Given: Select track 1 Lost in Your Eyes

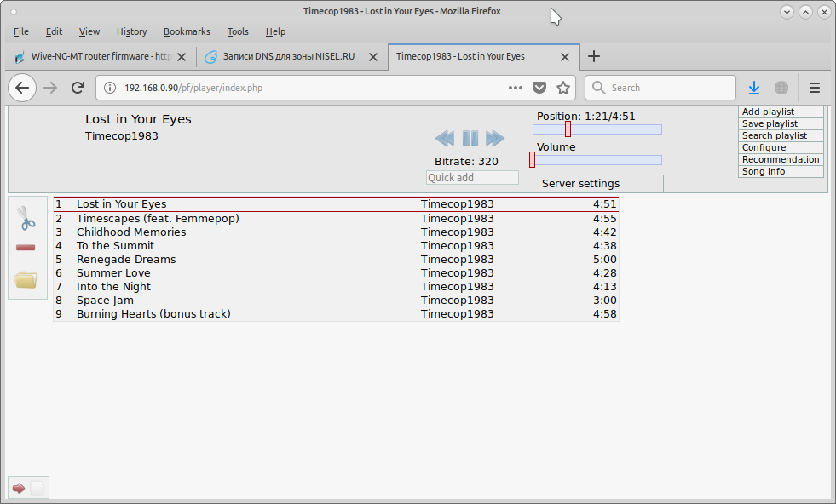Looking at the screenshot, I should (x=336, y=204).
